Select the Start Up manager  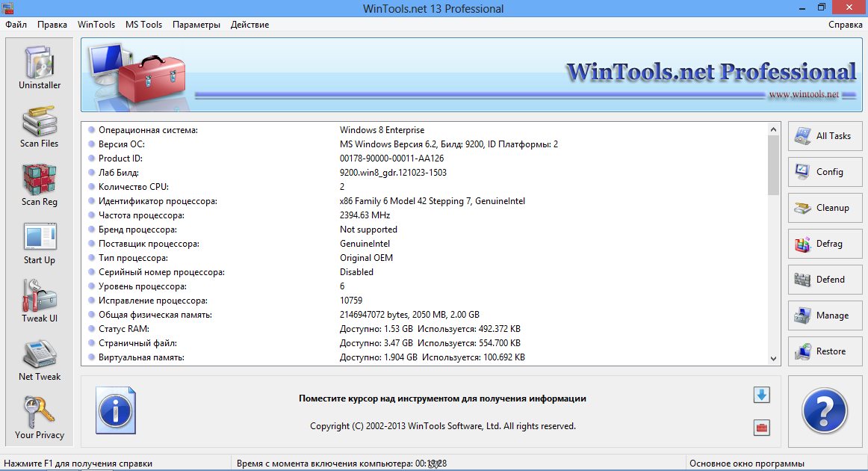(x=40, y=243)
